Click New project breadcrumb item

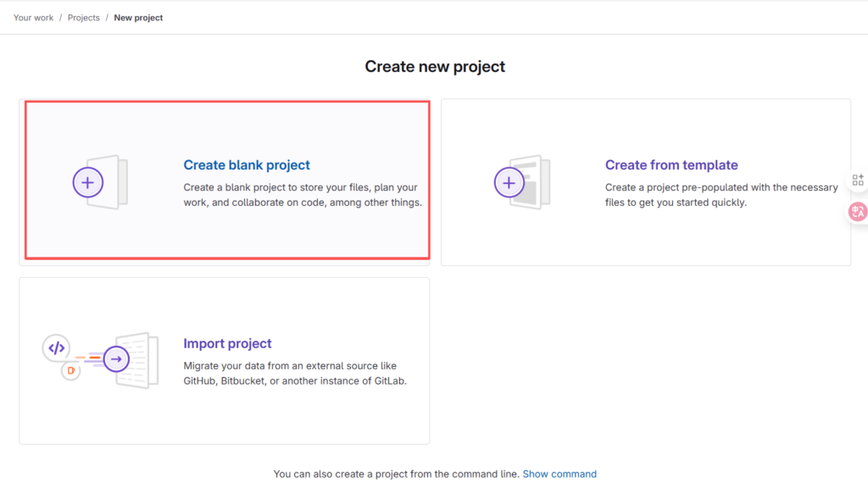pyautogui.click(x=138, y=18)
